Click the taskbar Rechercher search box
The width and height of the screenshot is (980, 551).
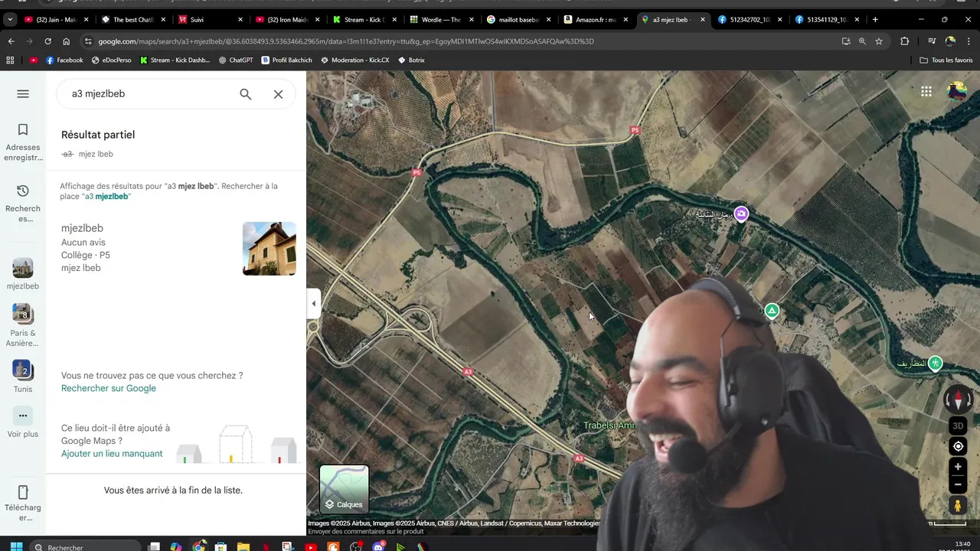point(84,547)
